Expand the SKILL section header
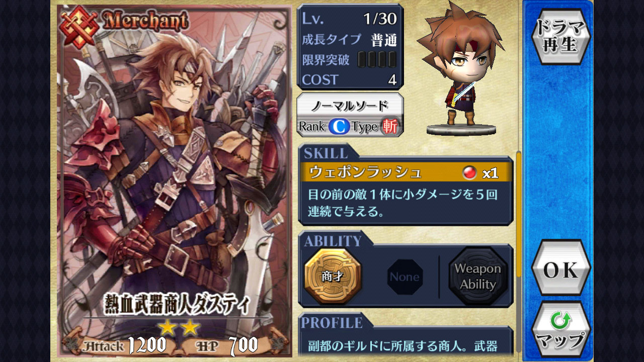The image size is (644, 362). [326, 153]
